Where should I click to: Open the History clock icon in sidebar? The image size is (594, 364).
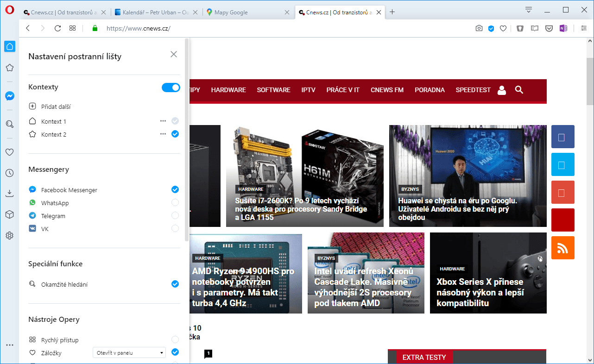pyautogui.click(x=9, y=173)
